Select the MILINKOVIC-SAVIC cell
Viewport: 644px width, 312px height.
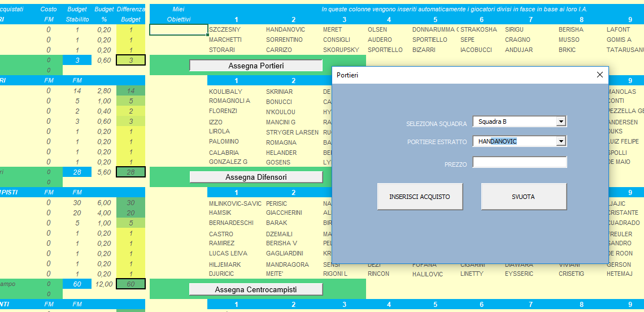pos(235,203)
